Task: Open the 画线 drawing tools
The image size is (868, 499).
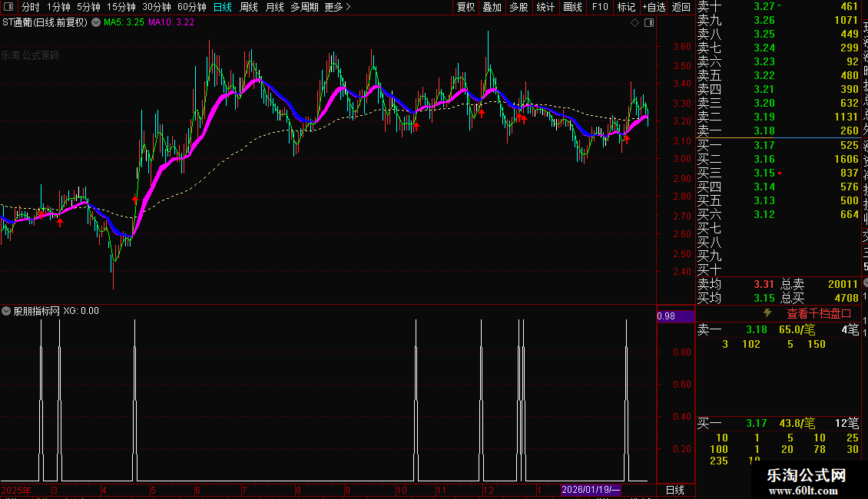Action: (572, 7)
